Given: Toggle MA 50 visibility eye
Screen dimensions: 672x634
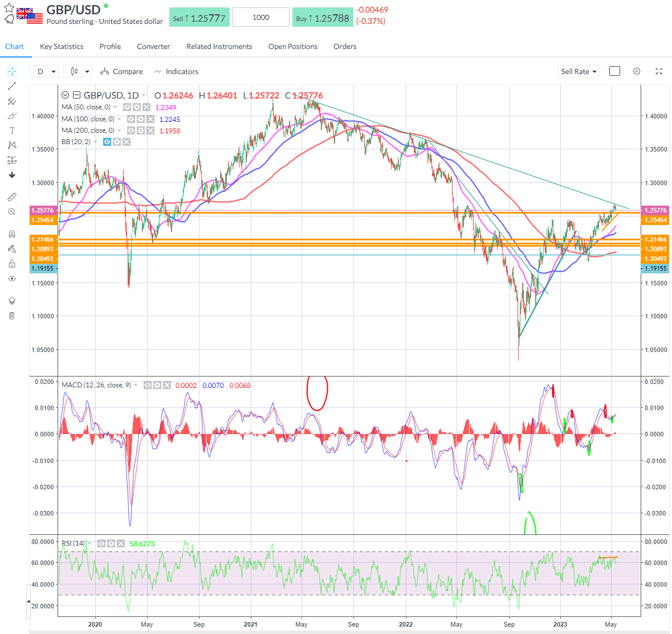Looking at the screenshot, I should (x=127, y=107).
